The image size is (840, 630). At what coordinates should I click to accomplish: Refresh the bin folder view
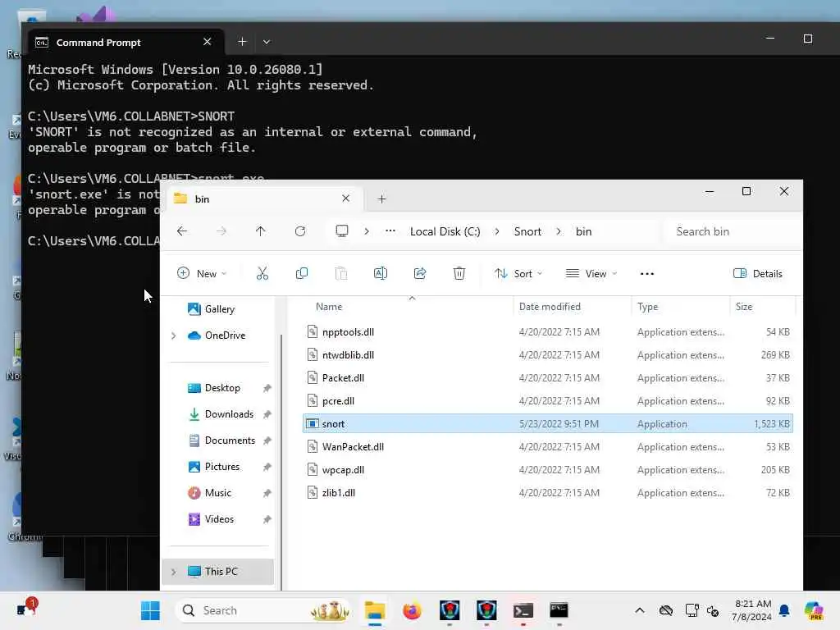click(300, 231)
